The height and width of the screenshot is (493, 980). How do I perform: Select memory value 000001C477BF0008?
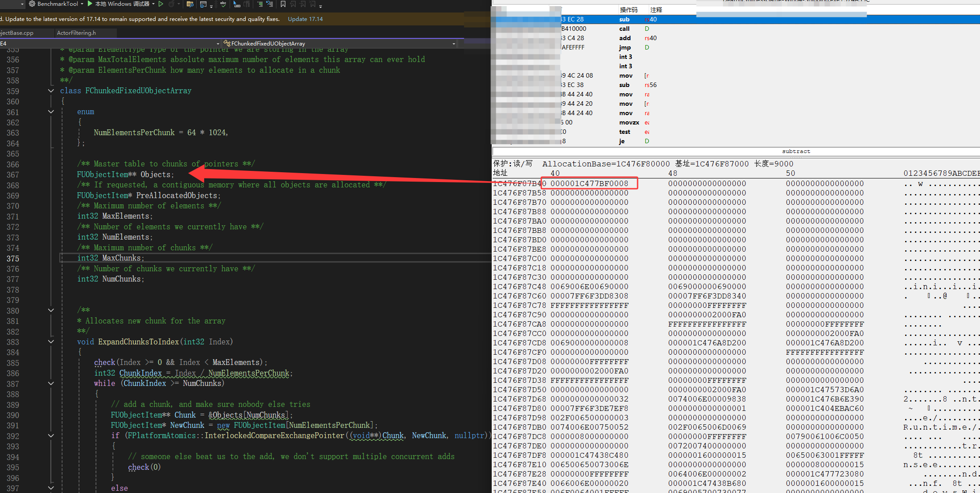[x=589, y=183]
